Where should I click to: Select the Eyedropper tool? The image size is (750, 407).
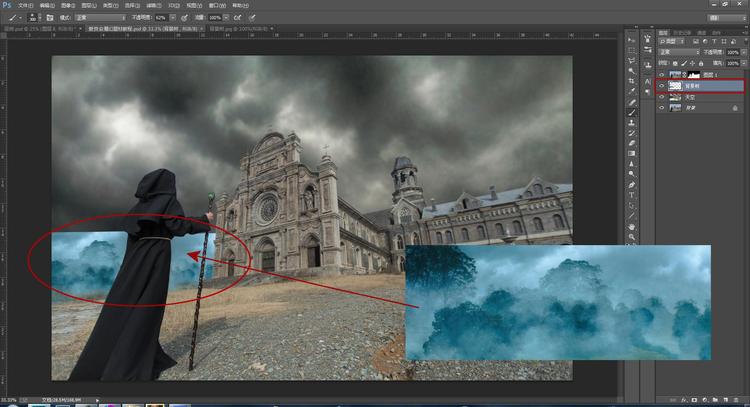631,91
